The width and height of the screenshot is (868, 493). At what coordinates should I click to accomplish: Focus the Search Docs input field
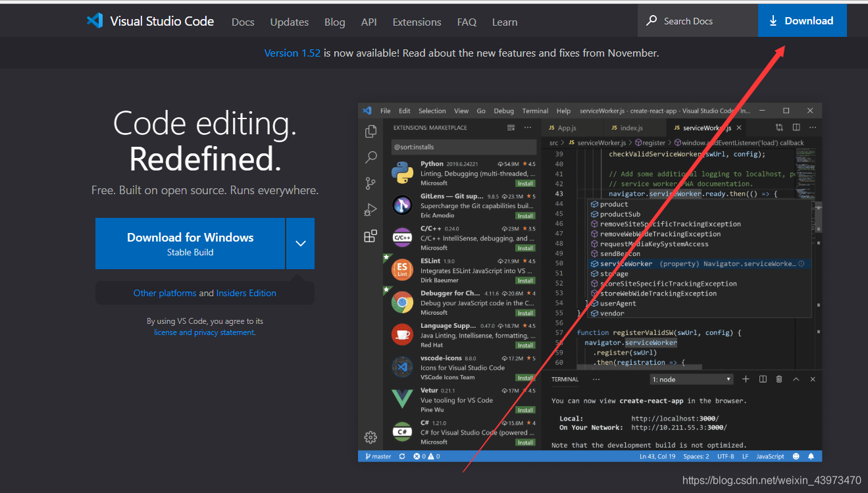(698, 21)
